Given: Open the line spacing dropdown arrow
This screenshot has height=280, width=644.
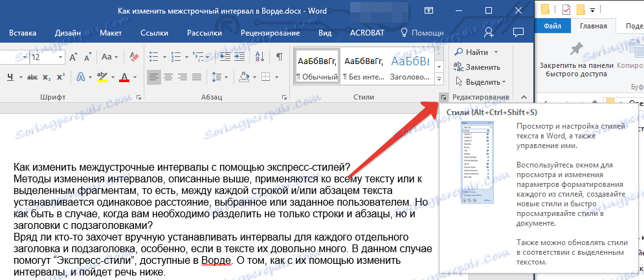Looking at the screenshot, I should point(227,77).
